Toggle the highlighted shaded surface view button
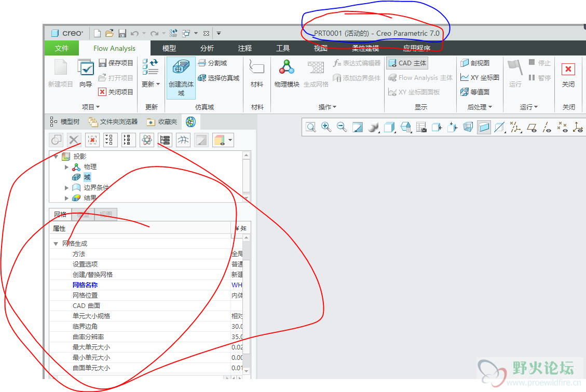This screenshot has width=586, height=392. 484,128
